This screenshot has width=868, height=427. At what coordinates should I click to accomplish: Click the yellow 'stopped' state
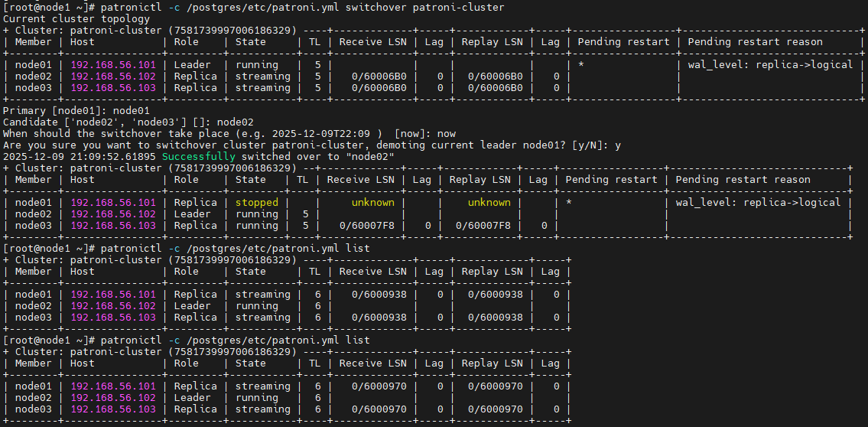point(256,203)
